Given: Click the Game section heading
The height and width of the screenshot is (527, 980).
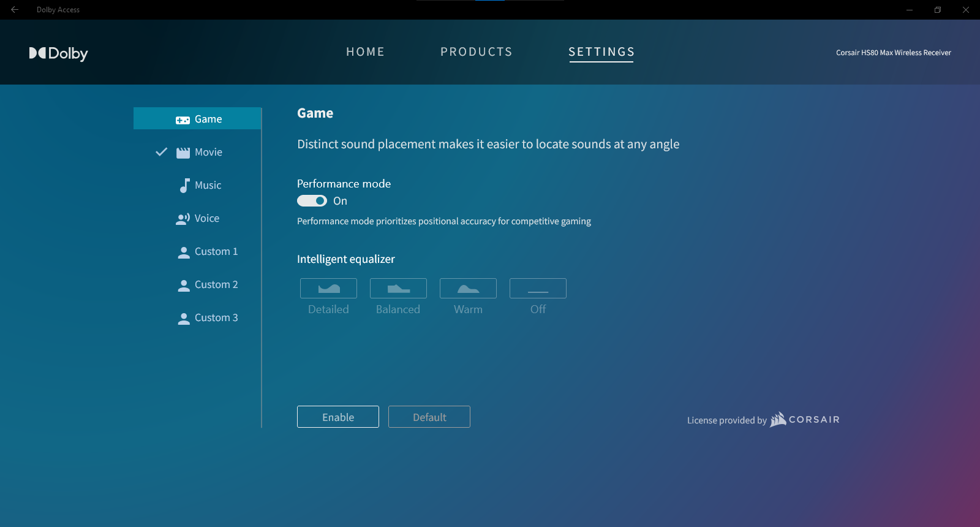Looking at the screenshot, I should pos(315,113).
